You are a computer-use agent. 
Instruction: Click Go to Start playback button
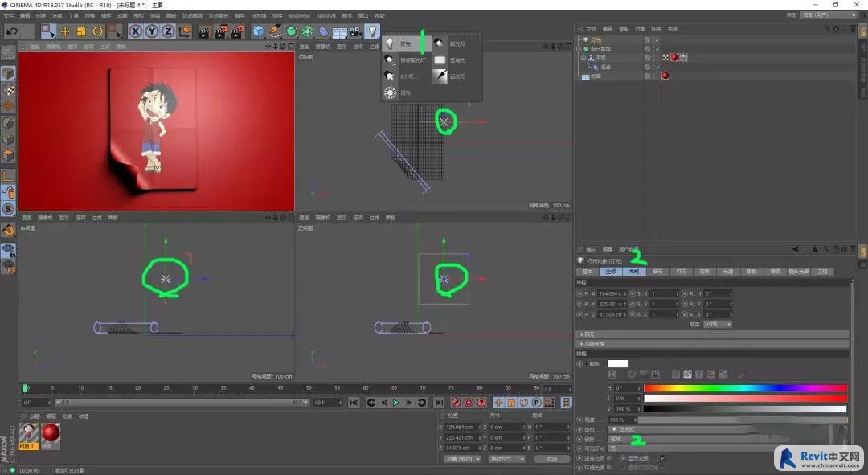point(354,403)
